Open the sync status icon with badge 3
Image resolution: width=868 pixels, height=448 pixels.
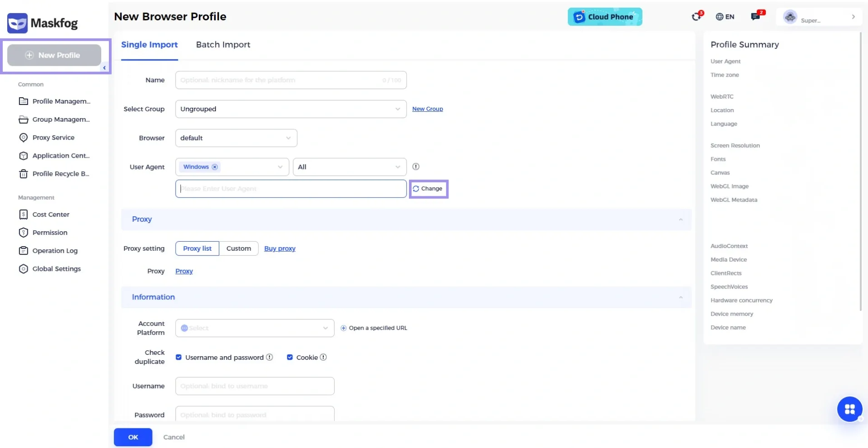(x=697, y=16)
